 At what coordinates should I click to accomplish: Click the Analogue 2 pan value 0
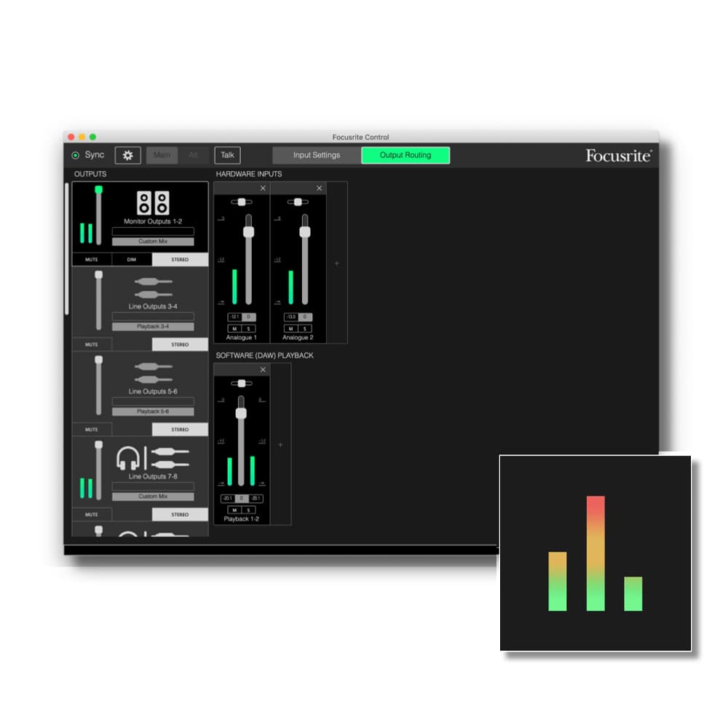305,317
